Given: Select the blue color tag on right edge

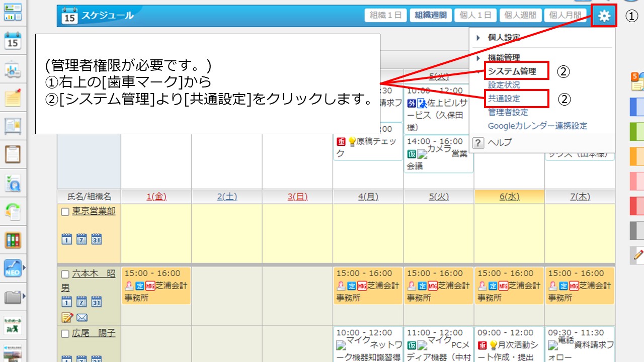Looking at the screenshot, I should 637,107.
